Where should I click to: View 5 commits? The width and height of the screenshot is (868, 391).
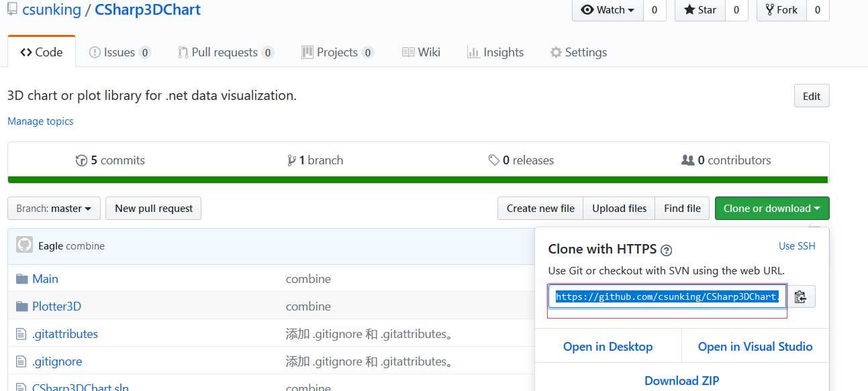pos(111,160)
